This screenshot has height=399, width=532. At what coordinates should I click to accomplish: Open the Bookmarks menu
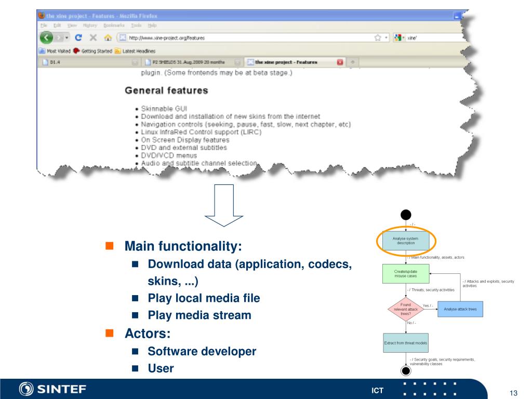click(114, 25)
